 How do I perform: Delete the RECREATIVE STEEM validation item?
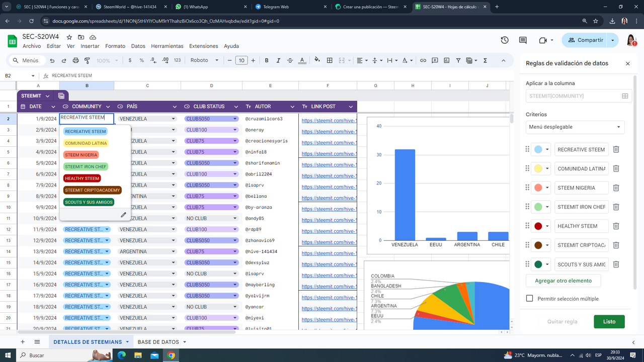point(616,149)
